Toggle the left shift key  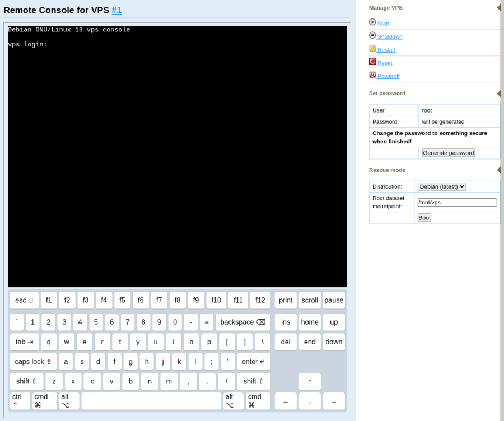tap(27, 381)
